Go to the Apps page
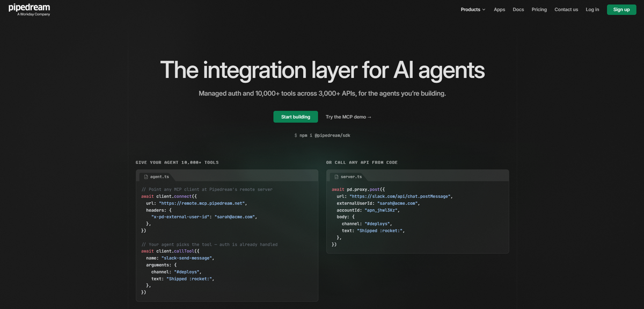Viewport: 644px width, 309px height. (x=500, y=10)
